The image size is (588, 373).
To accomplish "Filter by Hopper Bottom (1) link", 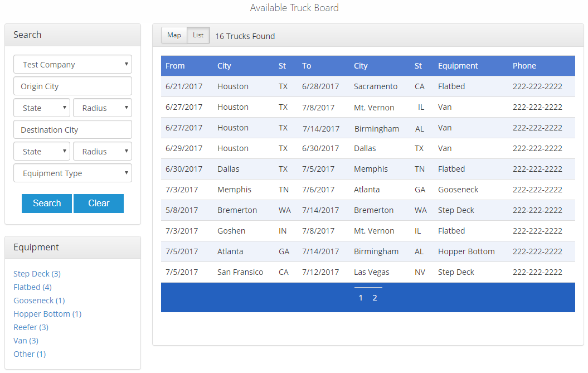I will (47, 314).
